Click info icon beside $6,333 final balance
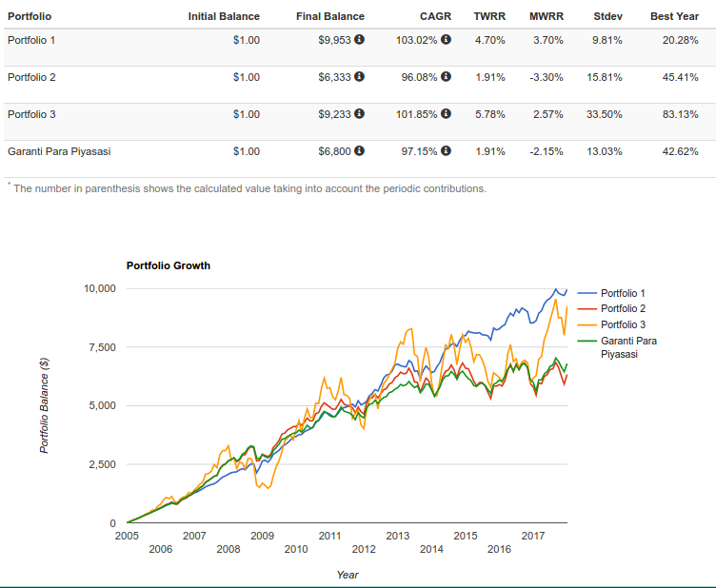The width and height of the screenshot is (716, 588). pyautogui.click(x=359, y=76)
